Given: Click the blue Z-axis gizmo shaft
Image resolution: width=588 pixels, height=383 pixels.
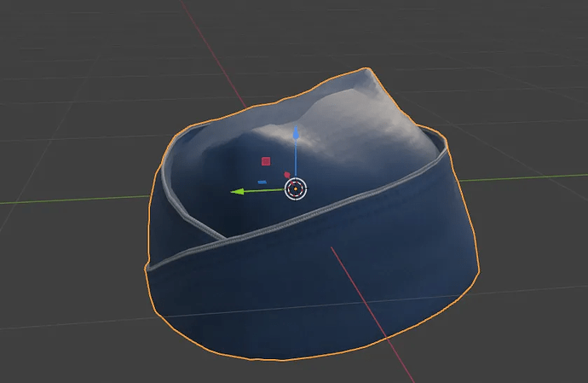Looking at the screenshot, I should click(x=296, y=160).
